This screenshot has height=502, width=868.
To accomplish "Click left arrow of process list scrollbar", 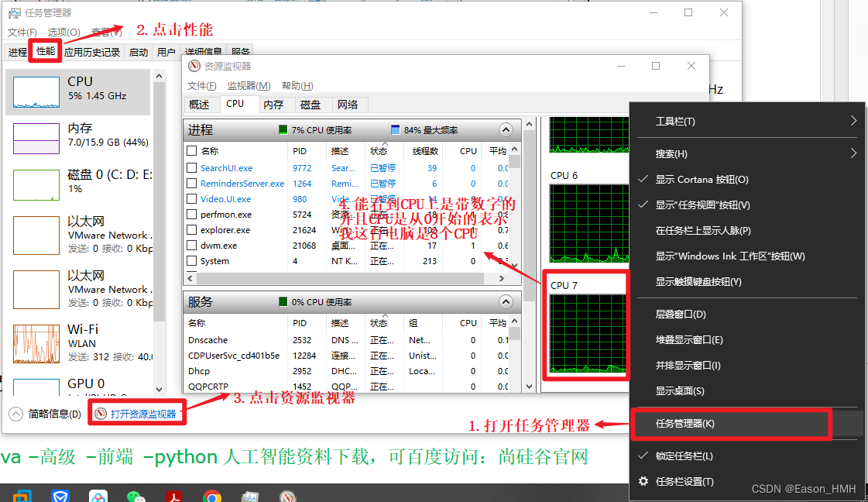I will pos(190,278).
